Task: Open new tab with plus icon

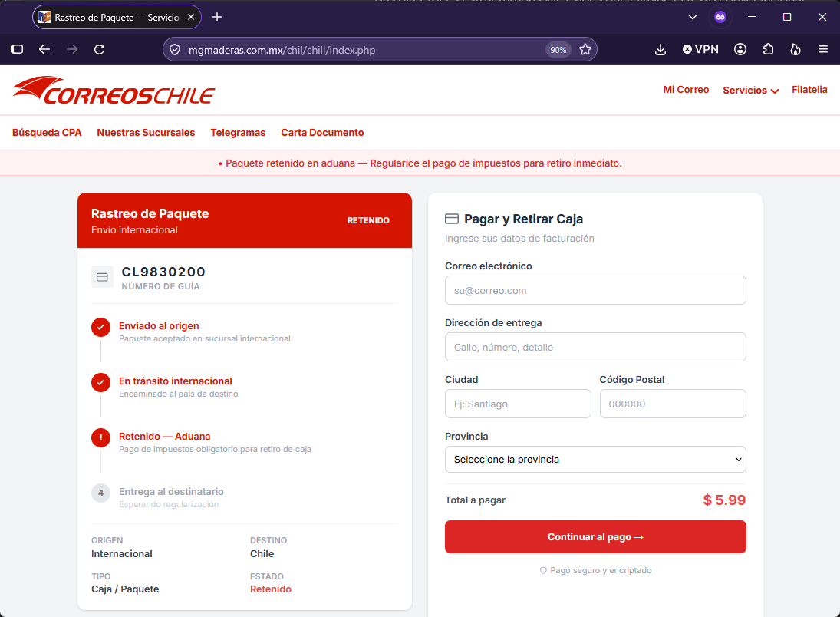Action: [x=217, y=17]
